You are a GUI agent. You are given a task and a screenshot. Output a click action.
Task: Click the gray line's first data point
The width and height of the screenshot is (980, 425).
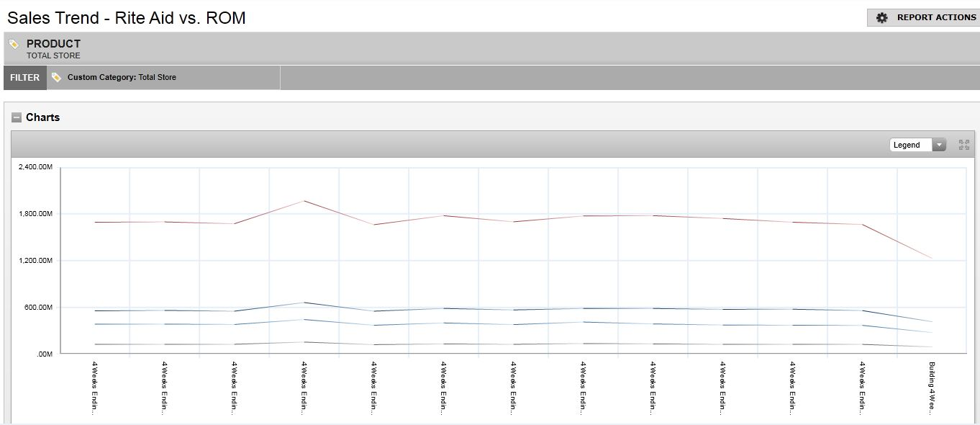pyautogui.click(x=95, y=344)
